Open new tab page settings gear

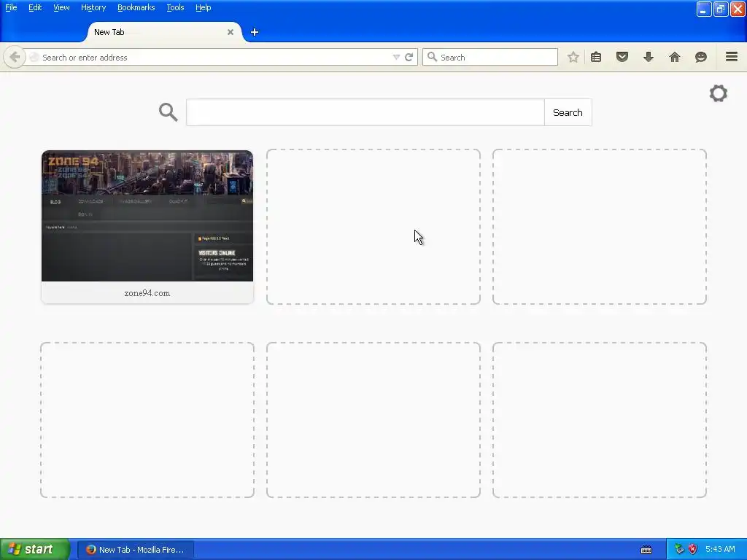coord(719,93)
